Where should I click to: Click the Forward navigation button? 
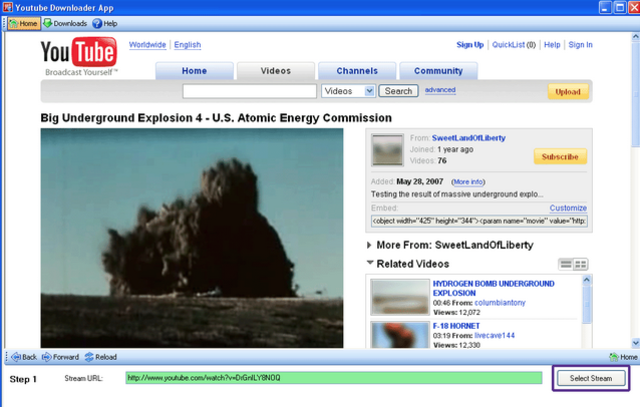(60, 357)
